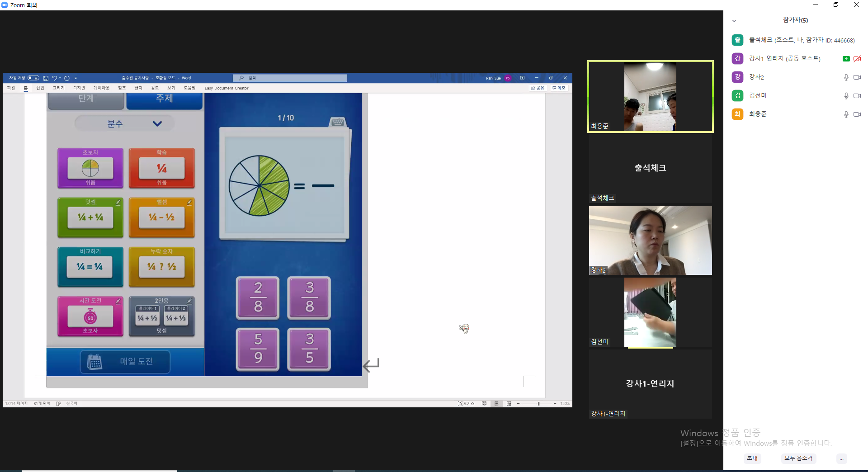This screenshot has width=868, height=472.
Task: Click the crossed-out video icon for 강사1-연리지
Action: coord(857,59)
